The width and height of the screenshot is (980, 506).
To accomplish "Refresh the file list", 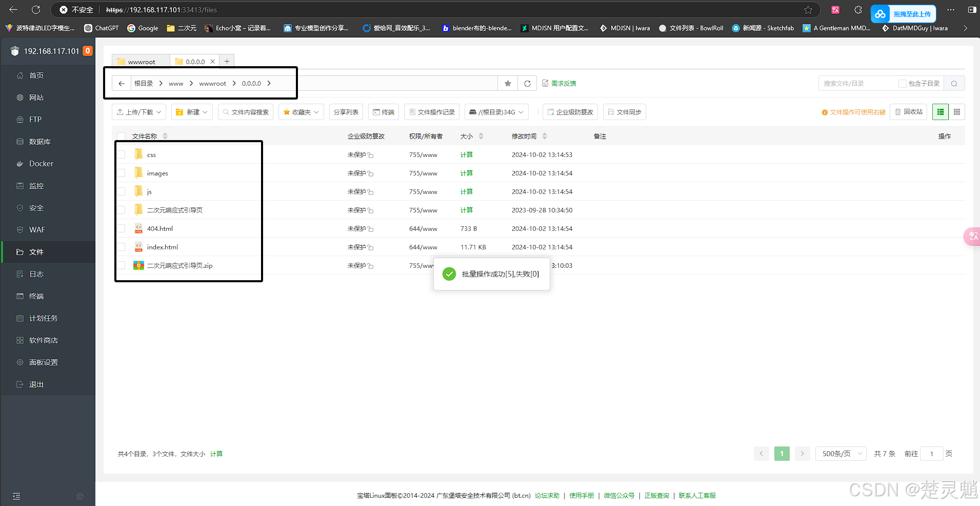I will click(527, 83).
